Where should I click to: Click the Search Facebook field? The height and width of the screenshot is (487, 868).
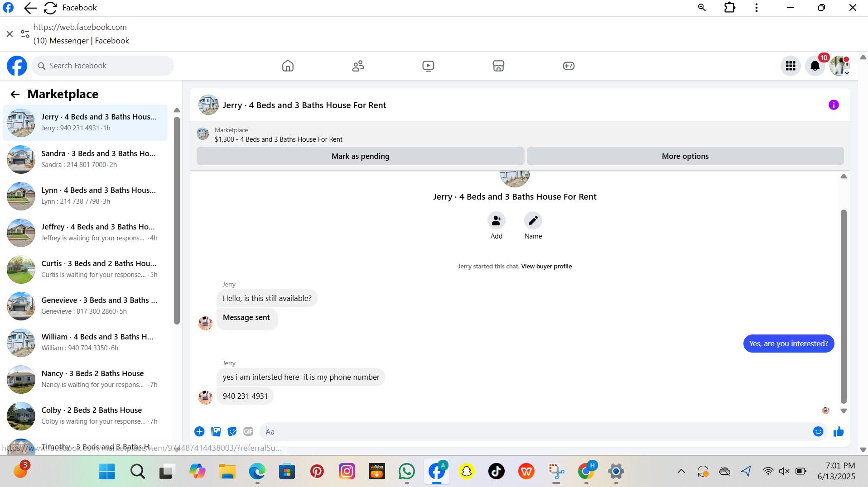tap(102, 66)
